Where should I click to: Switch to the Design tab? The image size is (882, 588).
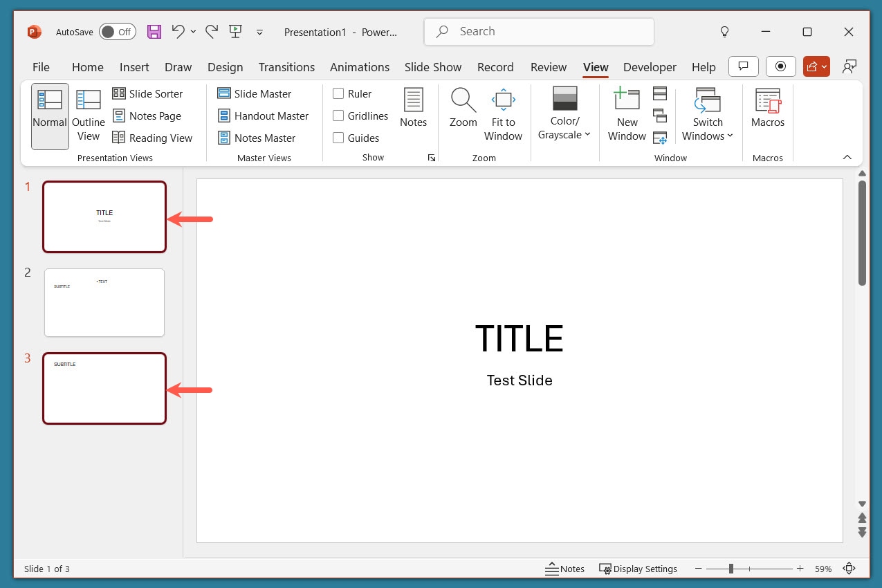coord(225,67)
